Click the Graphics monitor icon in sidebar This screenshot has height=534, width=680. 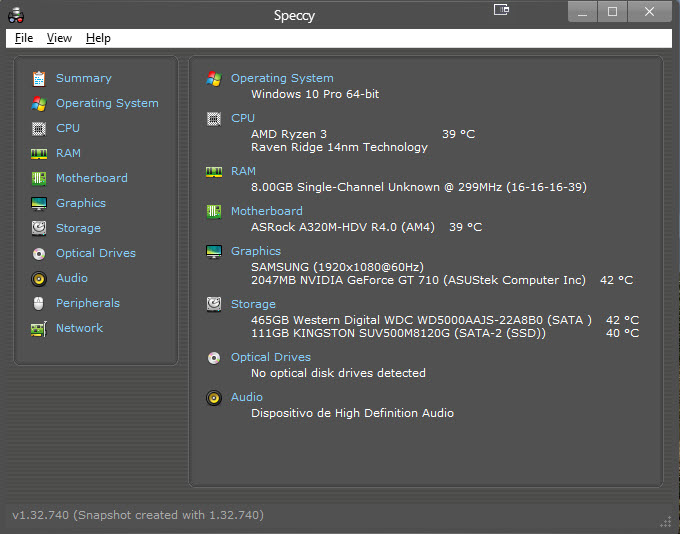(x=39, y=203)
